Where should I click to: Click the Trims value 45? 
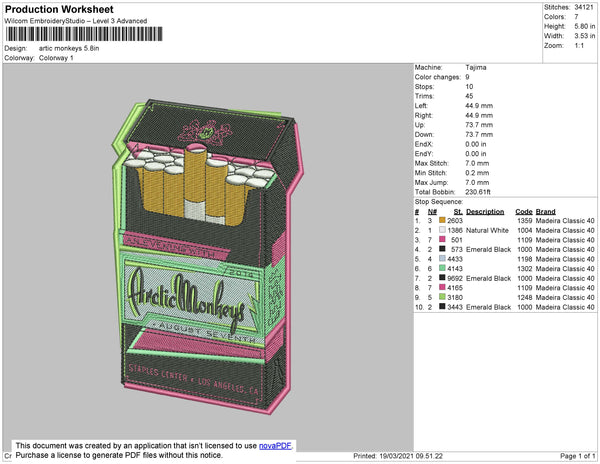469,96
